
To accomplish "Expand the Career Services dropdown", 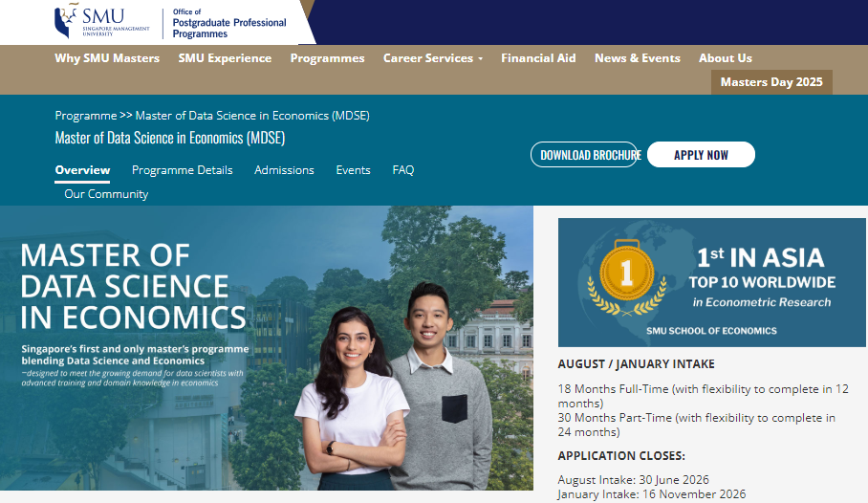I will [432, 58].
